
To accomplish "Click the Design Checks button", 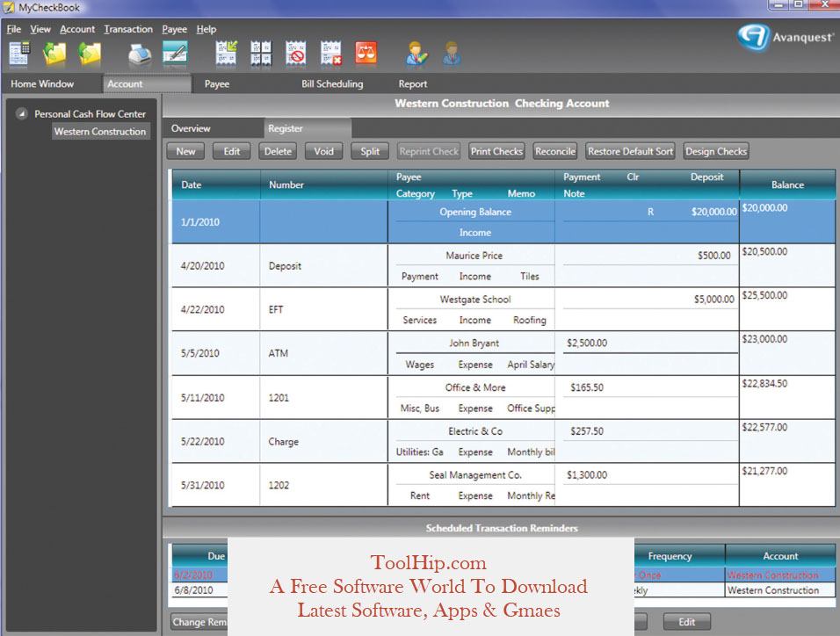I will point(716,152).
